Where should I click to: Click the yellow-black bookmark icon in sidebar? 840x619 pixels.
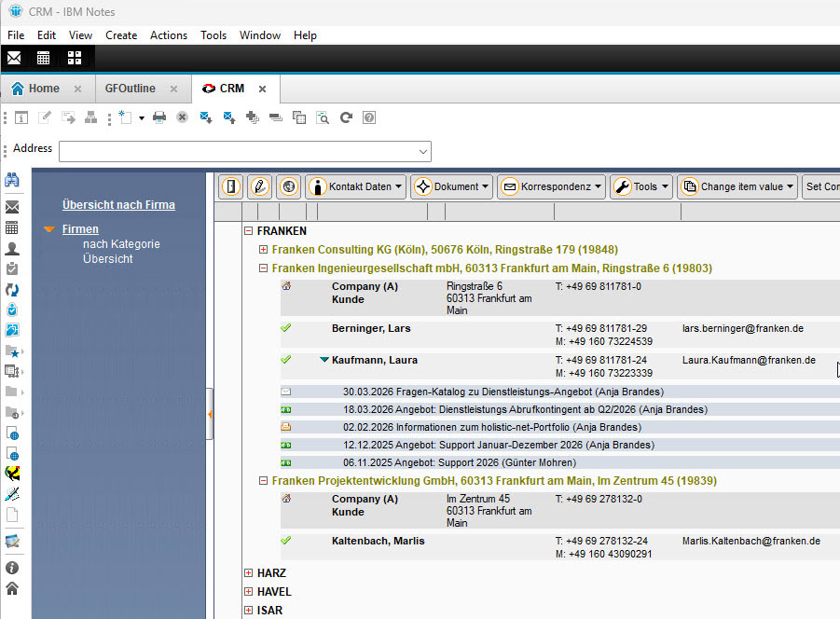(12, 474)
